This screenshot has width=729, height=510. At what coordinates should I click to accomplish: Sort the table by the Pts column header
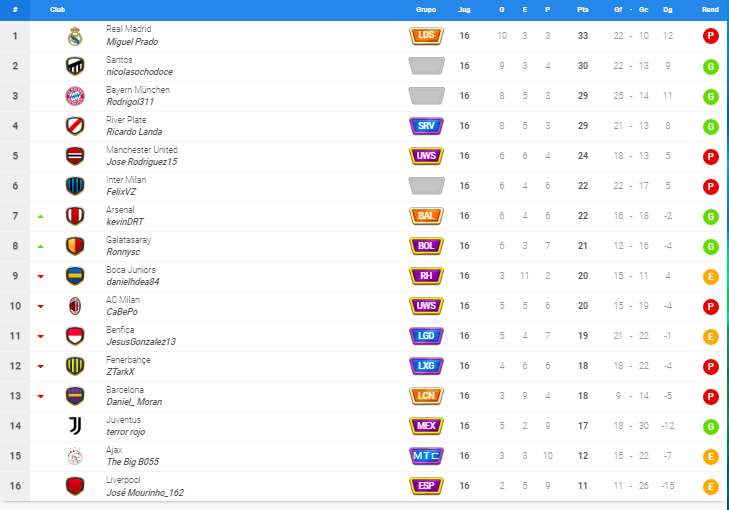(583, 9)
